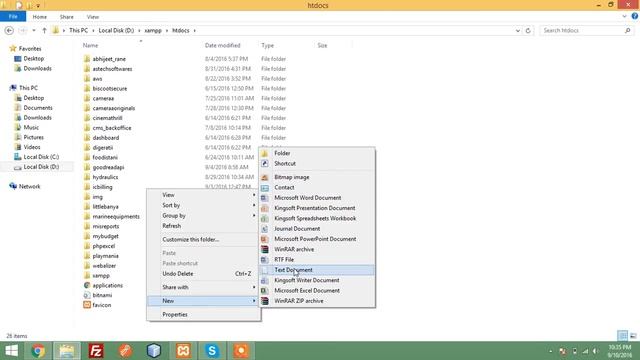Click xampp in the address breadcrumb
Screen dimensions: 640x360
pos(153,31)
